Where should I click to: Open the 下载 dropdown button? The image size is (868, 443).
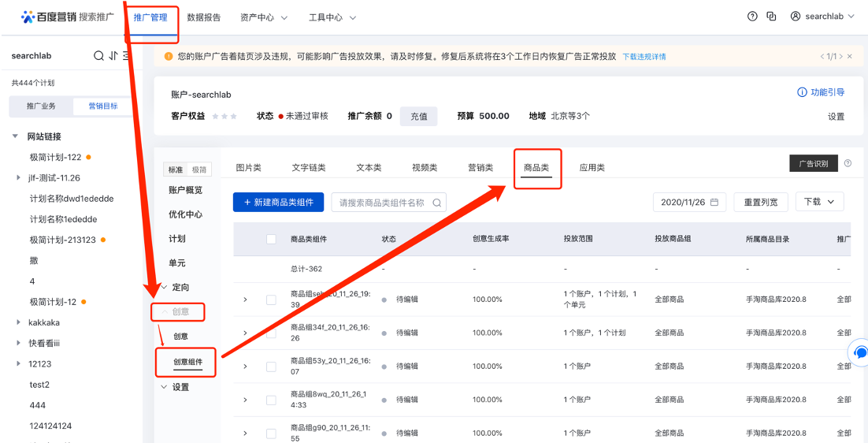[x=819, y=202]
